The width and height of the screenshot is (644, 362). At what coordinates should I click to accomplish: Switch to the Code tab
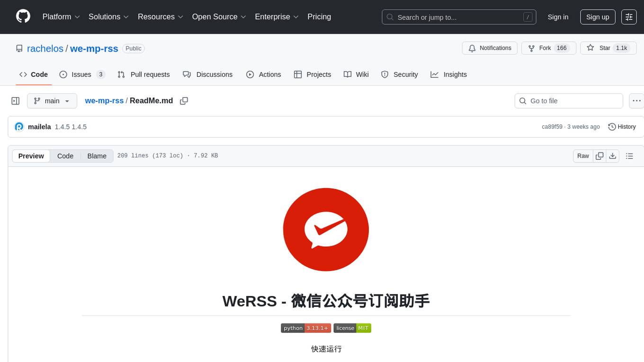pyautogui.click(x=34, y=74)
